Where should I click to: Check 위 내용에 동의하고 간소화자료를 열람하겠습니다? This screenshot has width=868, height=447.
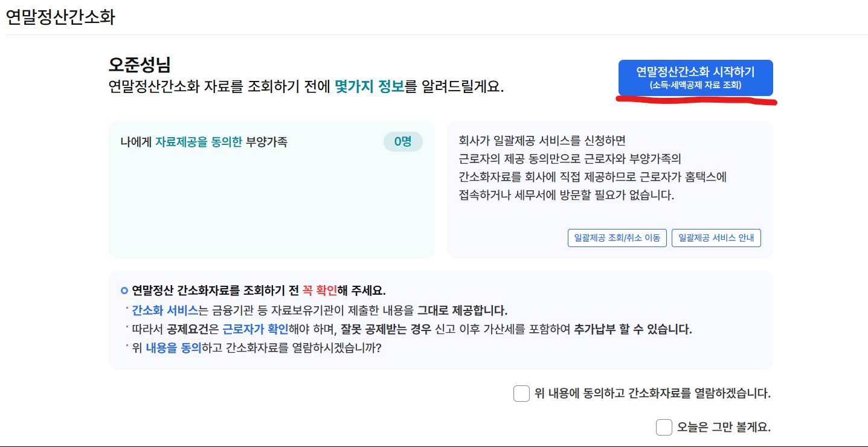pos(521,393)
